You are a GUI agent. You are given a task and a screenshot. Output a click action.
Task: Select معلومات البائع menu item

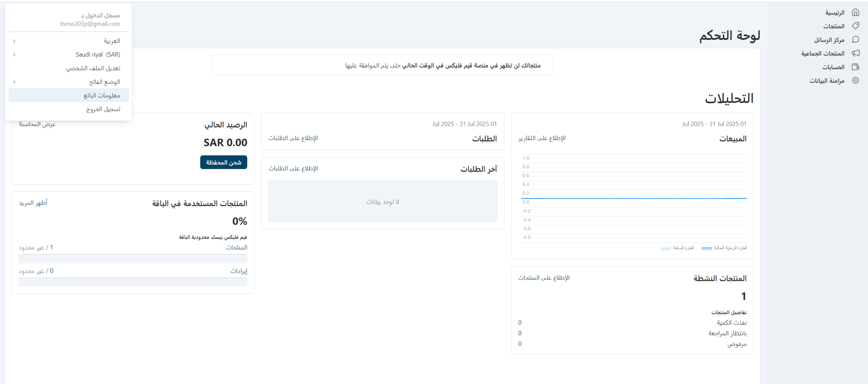(101, 96)
